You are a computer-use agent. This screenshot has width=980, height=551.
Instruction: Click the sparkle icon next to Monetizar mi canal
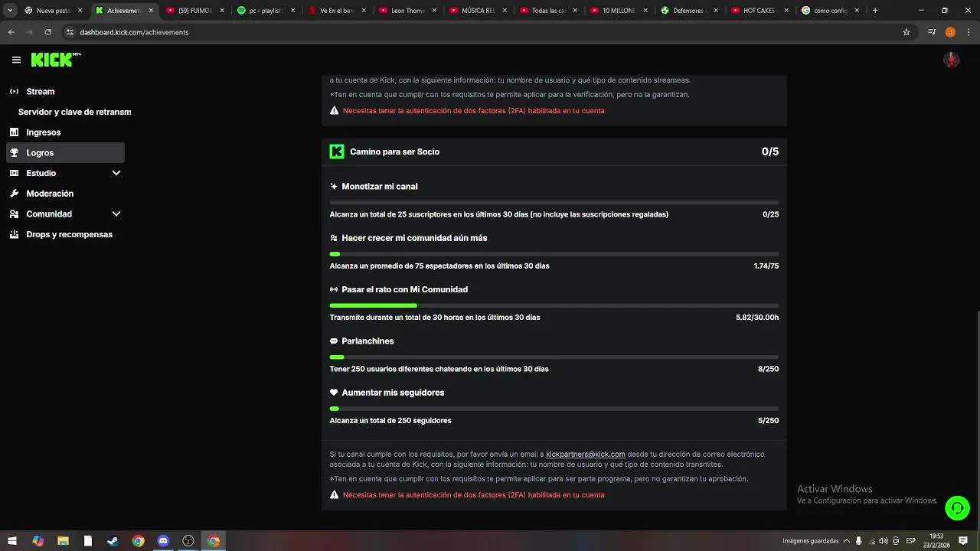point(334,187)
